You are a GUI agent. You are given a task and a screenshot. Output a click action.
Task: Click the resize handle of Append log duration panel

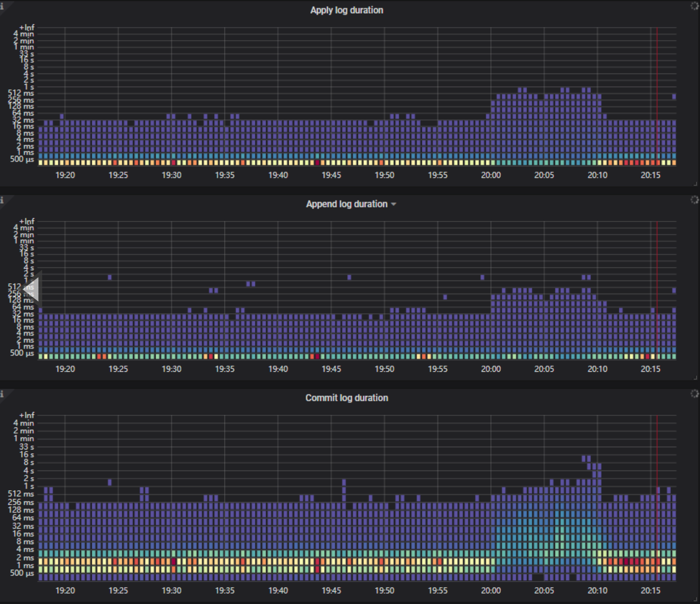tap(695, 378)
